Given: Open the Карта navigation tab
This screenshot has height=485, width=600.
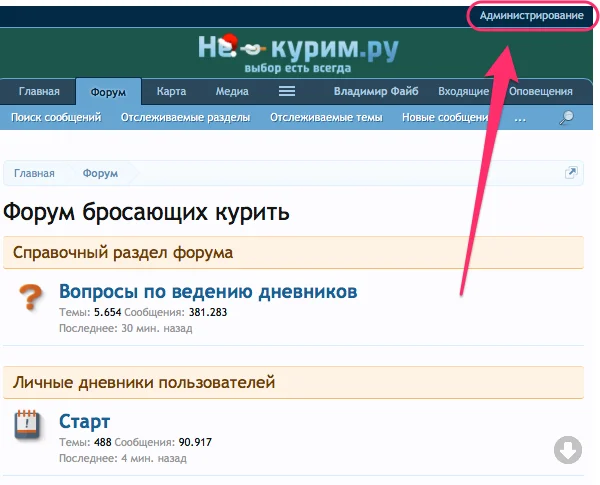Looking at the screenshot, I should click(171, 91).
